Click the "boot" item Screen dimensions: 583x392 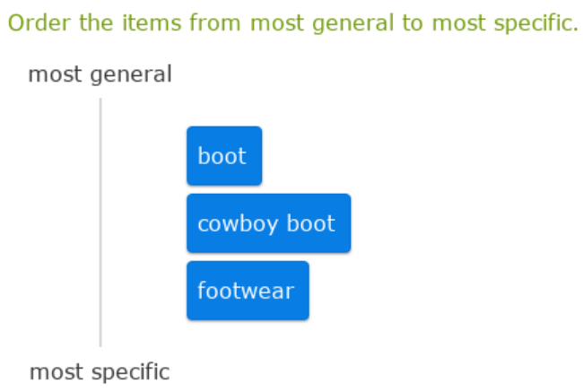point(223,156)
